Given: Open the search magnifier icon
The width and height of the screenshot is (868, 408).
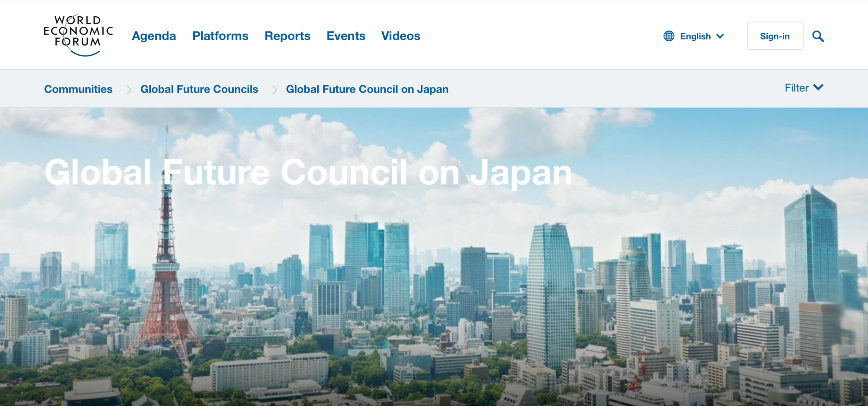Looking at the screenshot, I should point(818,36).
